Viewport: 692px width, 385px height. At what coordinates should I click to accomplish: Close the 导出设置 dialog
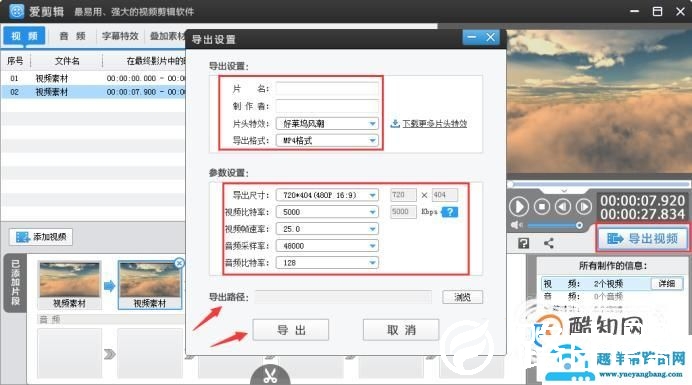(x=490, y=37)
